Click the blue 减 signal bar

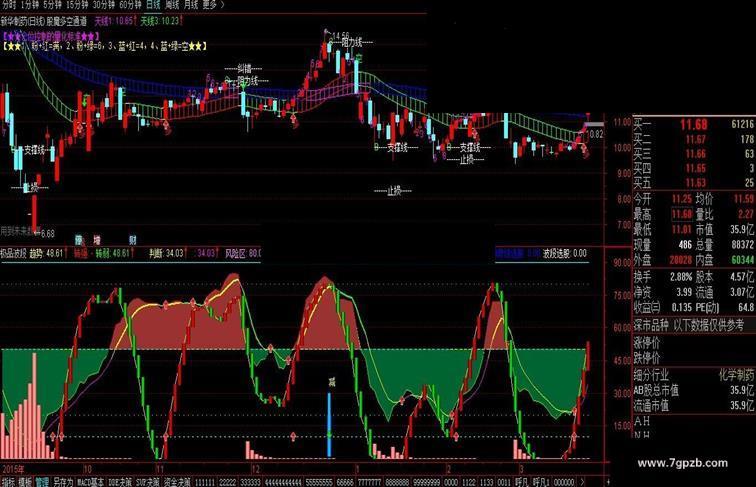[x=329, y=424]
